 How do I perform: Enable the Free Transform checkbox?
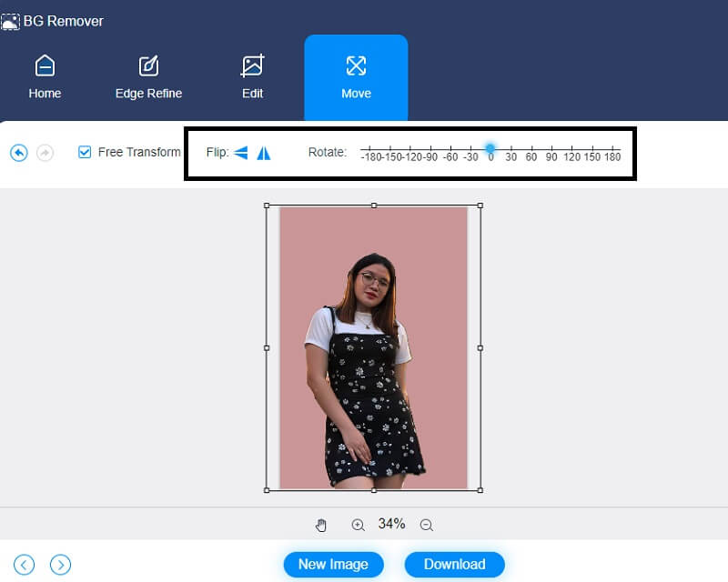click(x=86, y=153)
